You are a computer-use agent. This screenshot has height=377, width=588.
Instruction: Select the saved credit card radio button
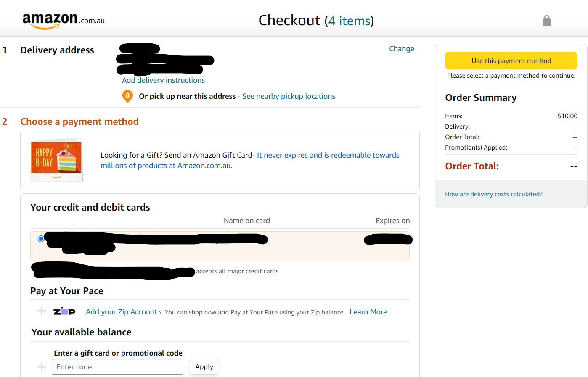(x=41, y=239)
